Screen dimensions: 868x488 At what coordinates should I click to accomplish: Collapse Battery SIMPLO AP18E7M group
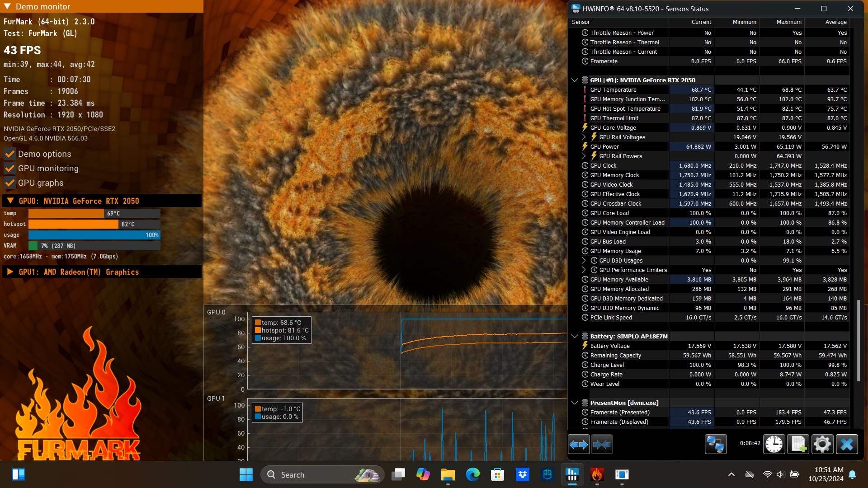click(575, 336)
